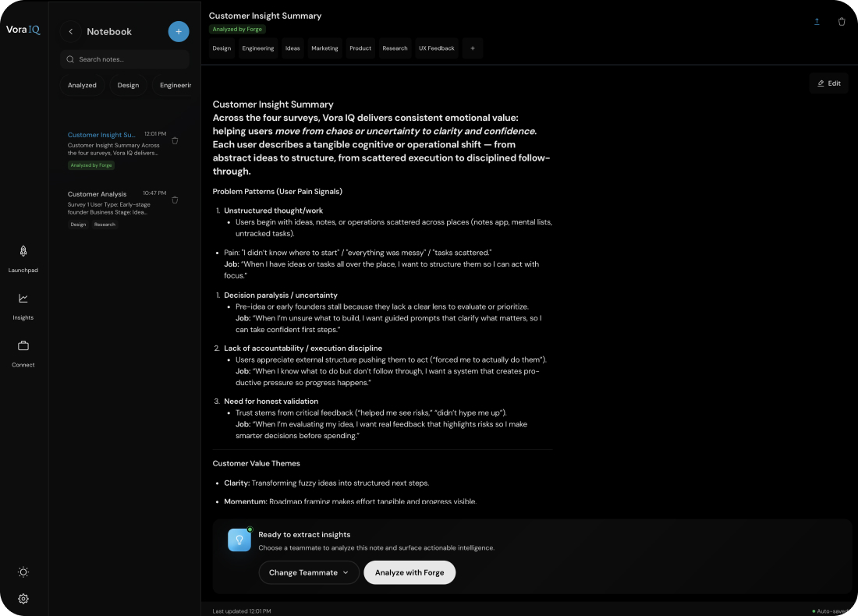Click the settings gear icon
Image resolution: width=858 pixels, height=616 pixels.
(23, 599)
